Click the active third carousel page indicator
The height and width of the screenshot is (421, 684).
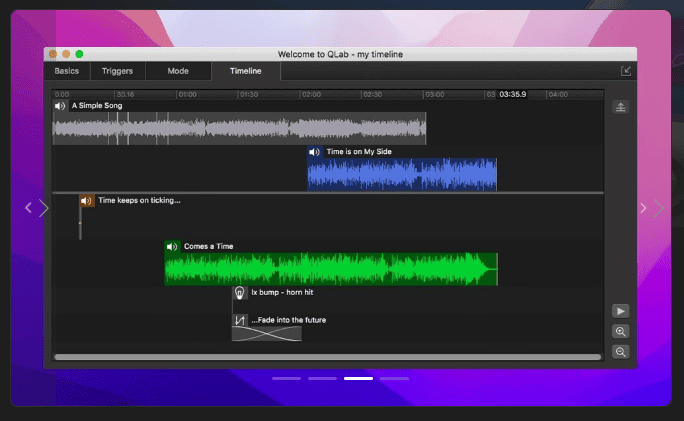359,379
